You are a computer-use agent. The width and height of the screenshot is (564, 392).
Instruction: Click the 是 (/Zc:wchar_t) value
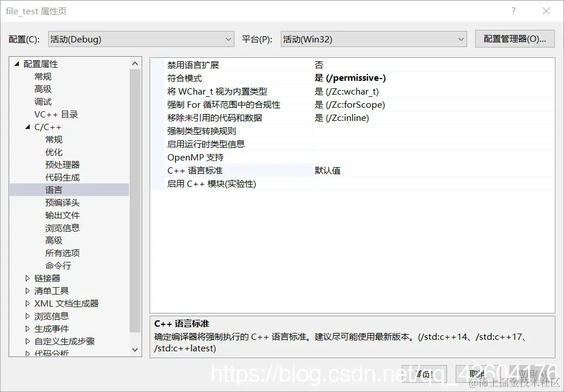(x=347, y=91)
